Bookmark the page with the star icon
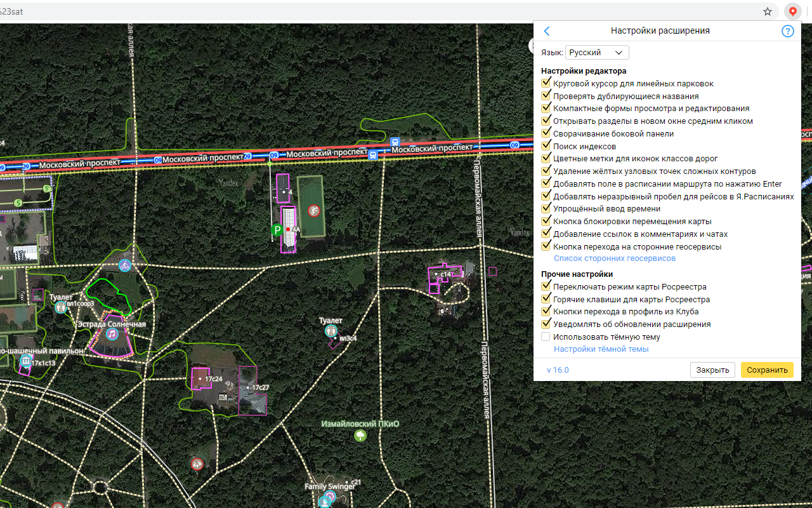812x508 pixels. [x=768, y=11]
